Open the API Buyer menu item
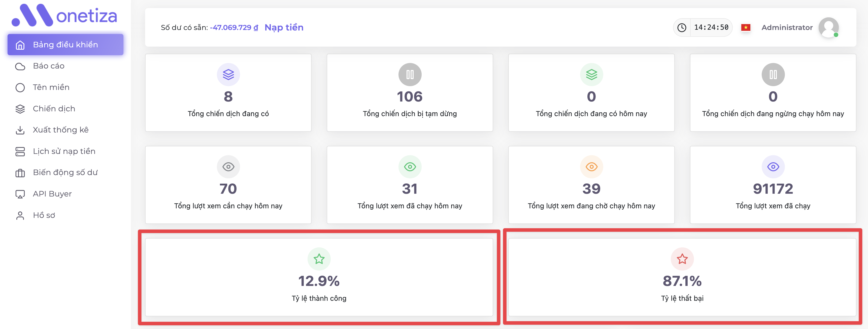The width and height of the screenshot is (868, 329). pos(52,194)
